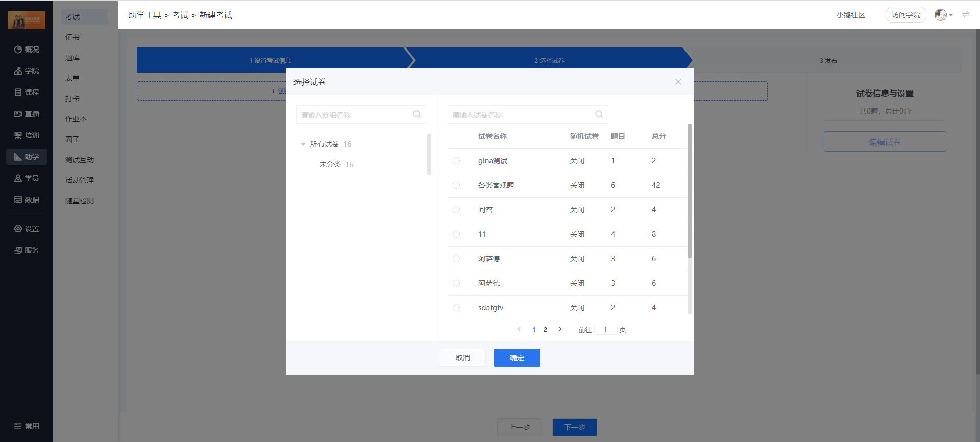The height and width of the screenshot is (442, 980).
Task: Click the blue 确定 confirm button
Action: (x=517, y=358)
